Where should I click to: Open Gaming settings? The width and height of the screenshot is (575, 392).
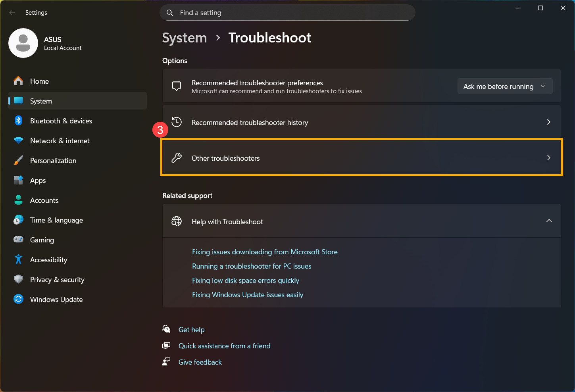[77, 240]
